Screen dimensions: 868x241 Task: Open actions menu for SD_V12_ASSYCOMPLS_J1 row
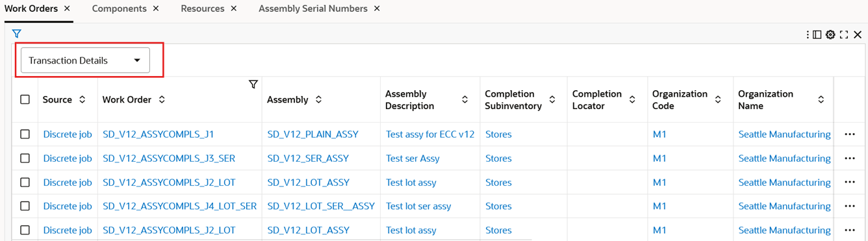[x=850, y=134]
